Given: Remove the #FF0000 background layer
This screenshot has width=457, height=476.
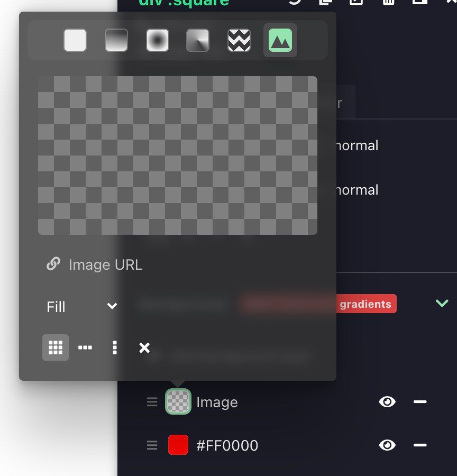Looking at the screenshot, I should click(x=420, y=445).
